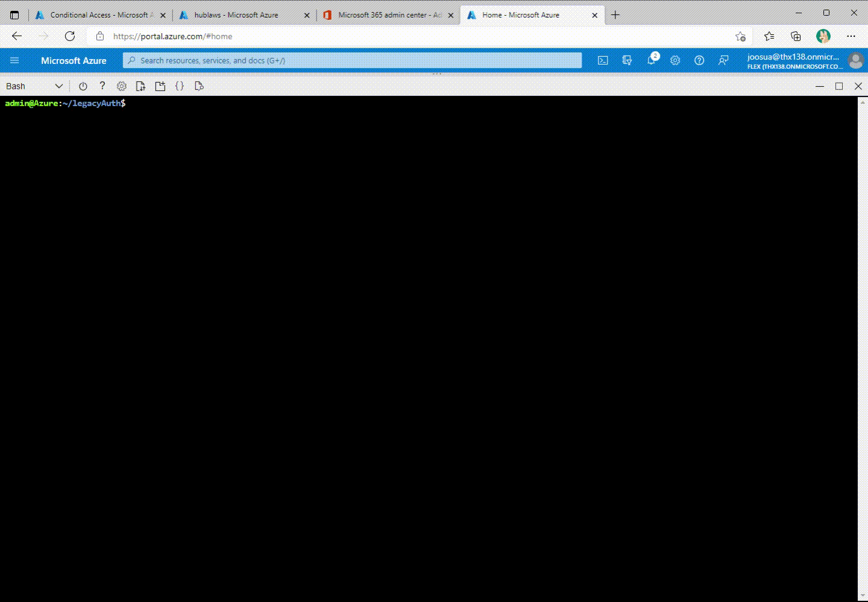
Task: Open a new browser tab
Action: 615,15
